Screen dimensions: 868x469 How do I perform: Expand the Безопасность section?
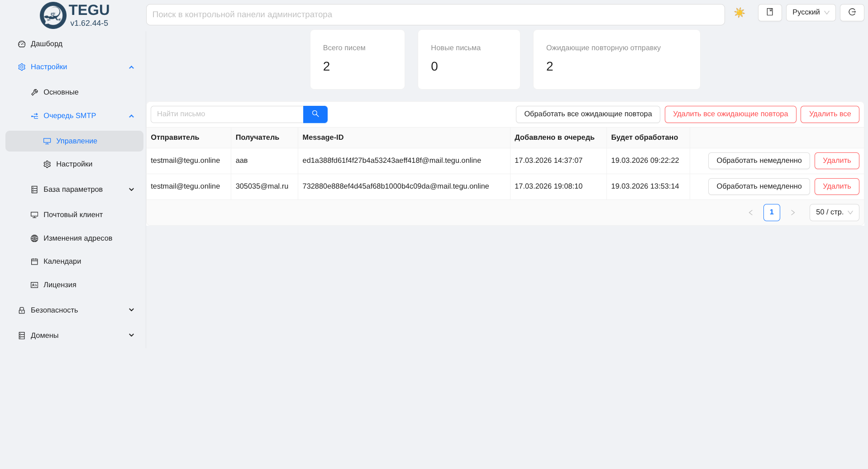pyautogui.click(x=131, y=310)
